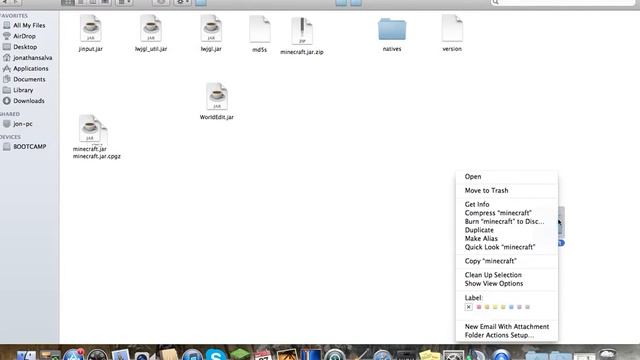This screenshot has height=360, width=640.
Task: Apply the blue label color
Action: pyautogui.click(x=511, y=307)
